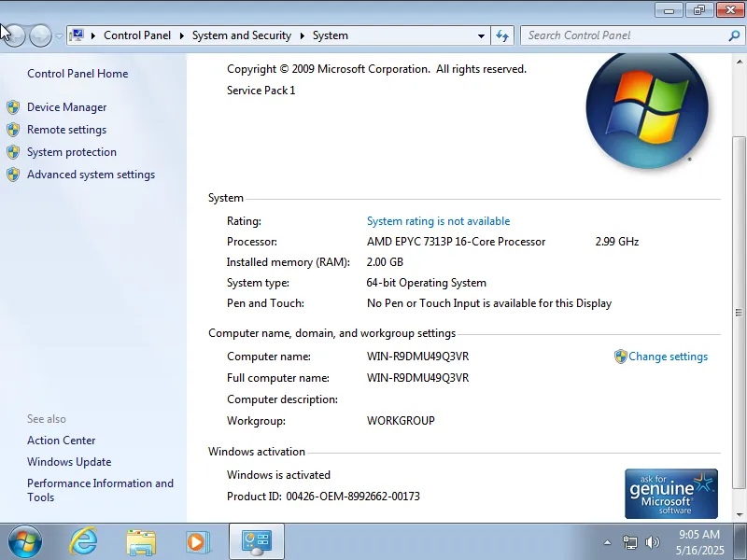Click the Device Manager shield icon
The height and width of the screenshot is (560, 747).
(13, 107)
